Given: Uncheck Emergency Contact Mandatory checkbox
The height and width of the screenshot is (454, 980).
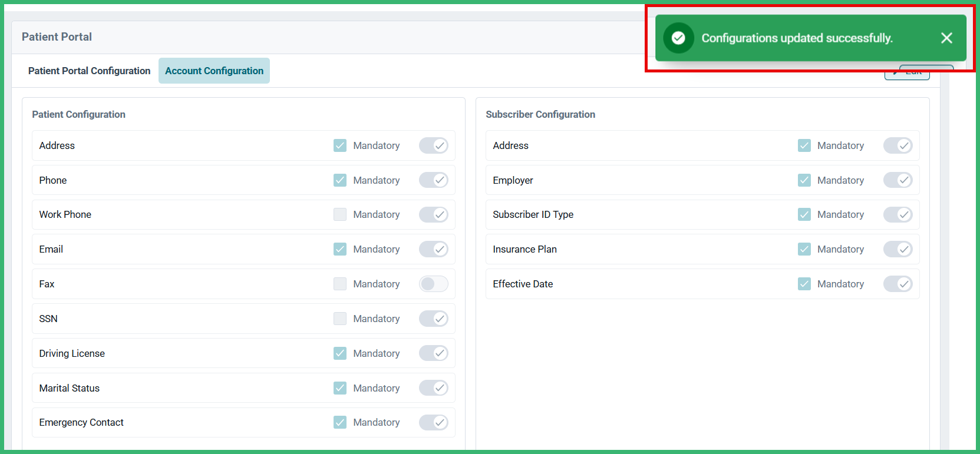Looking at the screenshot, I should click(x=340, y=422).
